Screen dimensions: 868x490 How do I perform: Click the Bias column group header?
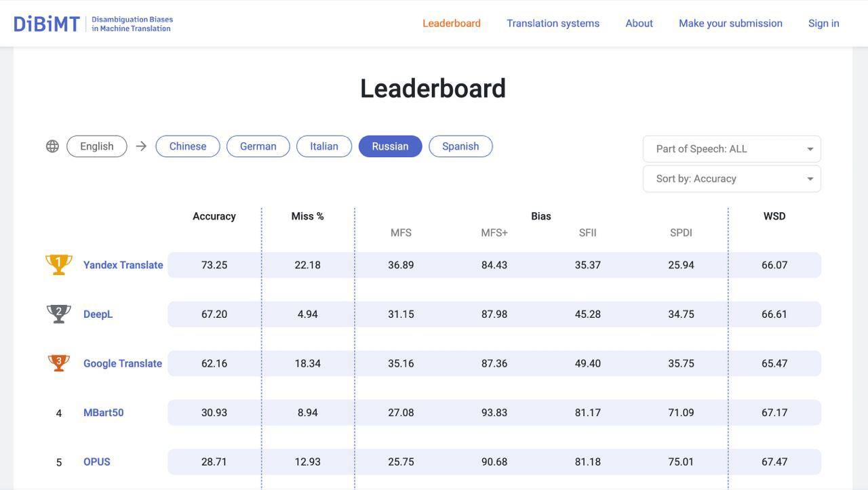541,216
